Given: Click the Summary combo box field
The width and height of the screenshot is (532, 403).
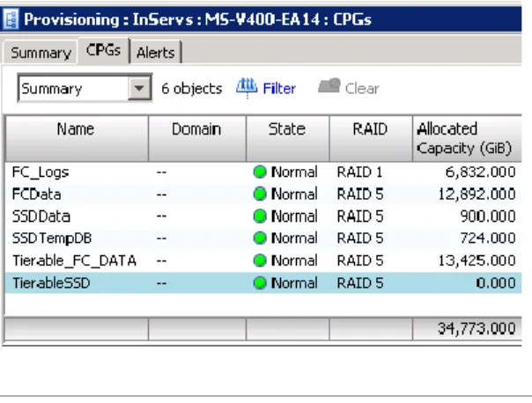Looking at the screenshot, I should (x=85, y=89).
